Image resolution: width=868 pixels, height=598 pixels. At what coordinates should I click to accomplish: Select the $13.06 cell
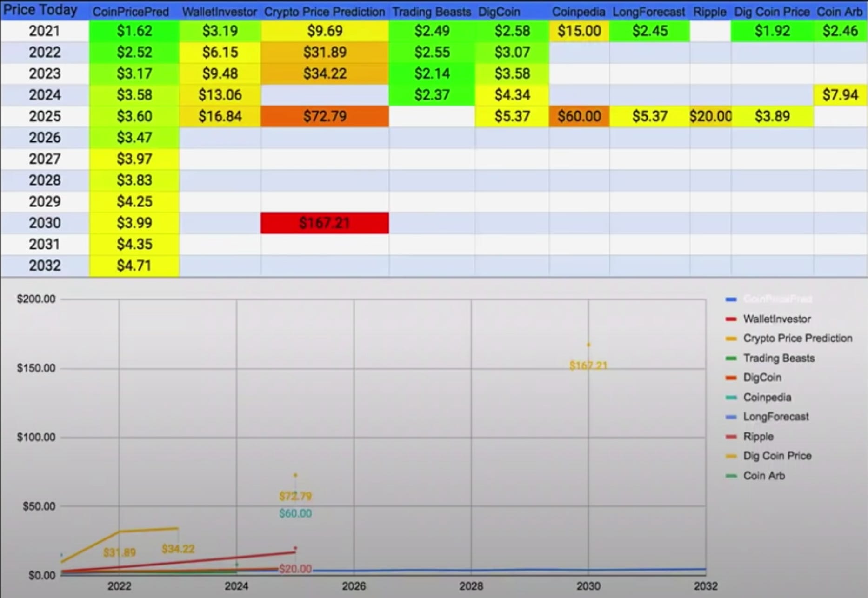(220, 95)
